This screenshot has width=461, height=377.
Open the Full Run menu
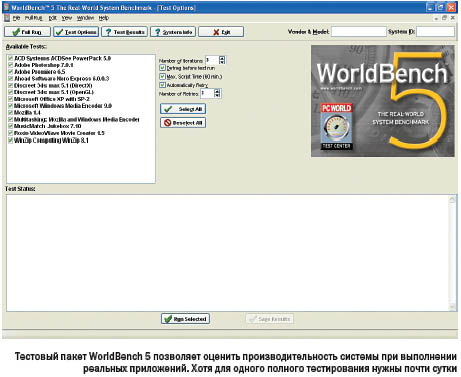(x=34, y=18)
